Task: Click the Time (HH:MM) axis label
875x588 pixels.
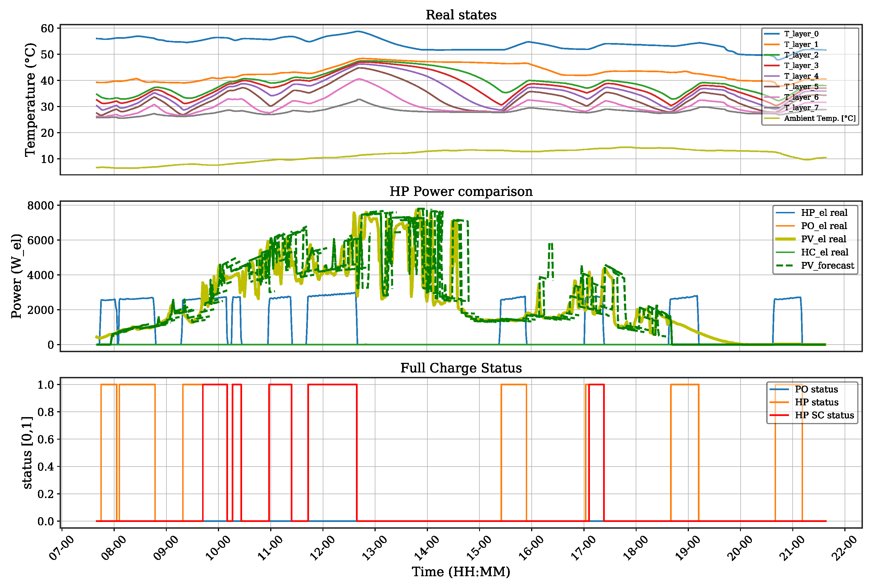Action: coord(461,571)
